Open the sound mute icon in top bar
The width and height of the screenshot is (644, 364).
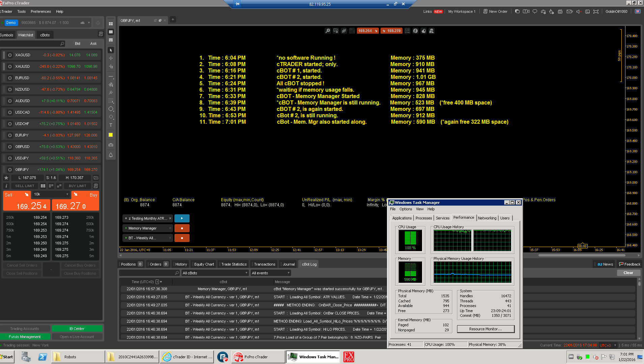point(578,11)
